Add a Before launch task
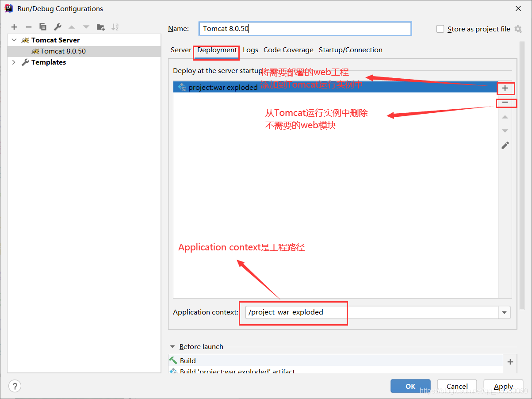 point(510,362)
